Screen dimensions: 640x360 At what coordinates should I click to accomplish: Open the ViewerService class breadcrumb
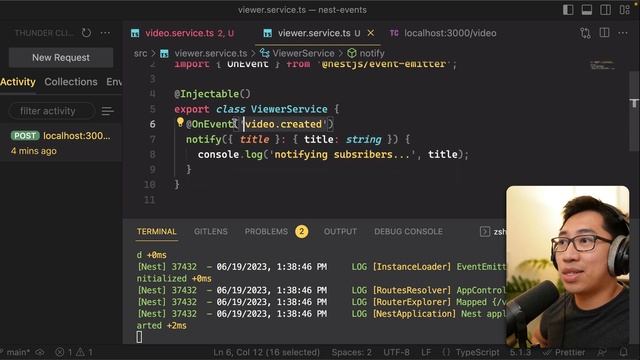303,53
